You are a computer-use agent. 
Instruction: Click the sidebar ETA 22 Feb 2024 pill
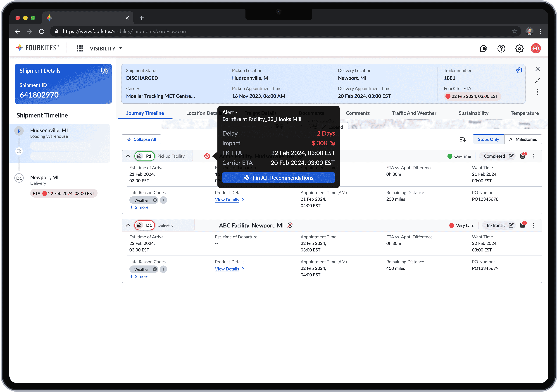[x=64, y=194]
